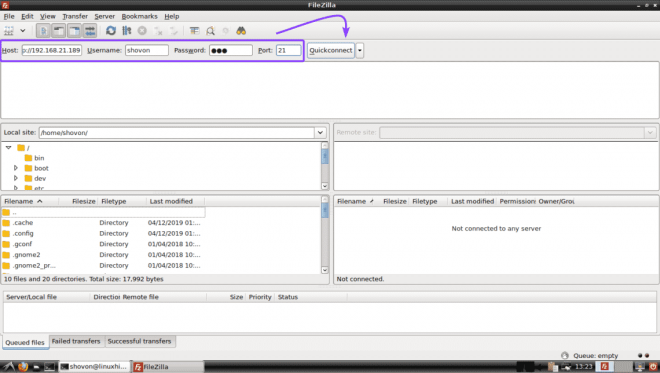Sort remote list by Last modified column

tap(472, 201)
